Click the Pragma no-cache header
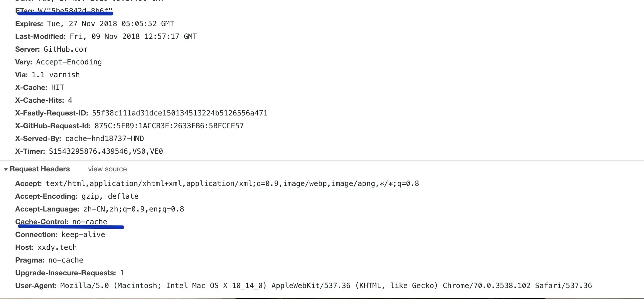This screenshot has width=644, height=299. click(x=49, y=260)
